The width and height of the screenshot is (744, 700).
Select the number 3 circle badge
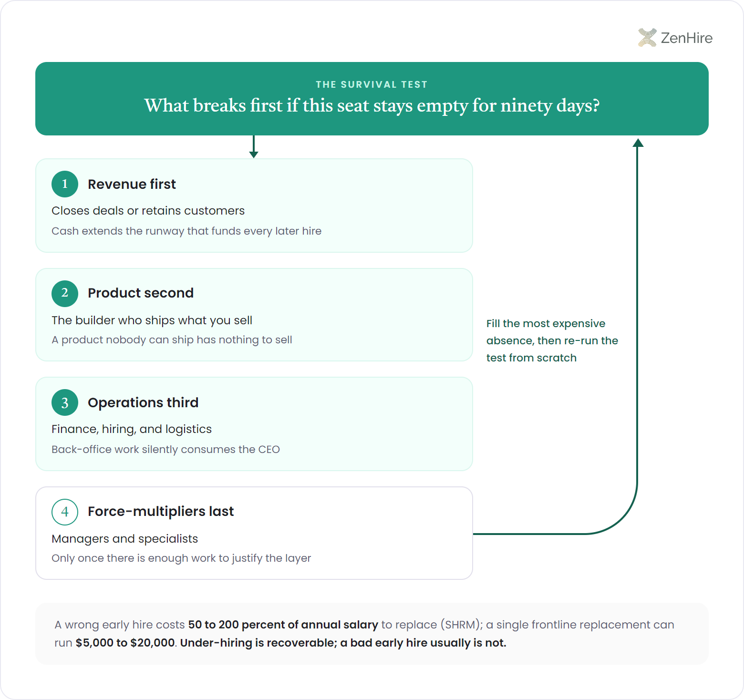[x=65, y=402]
